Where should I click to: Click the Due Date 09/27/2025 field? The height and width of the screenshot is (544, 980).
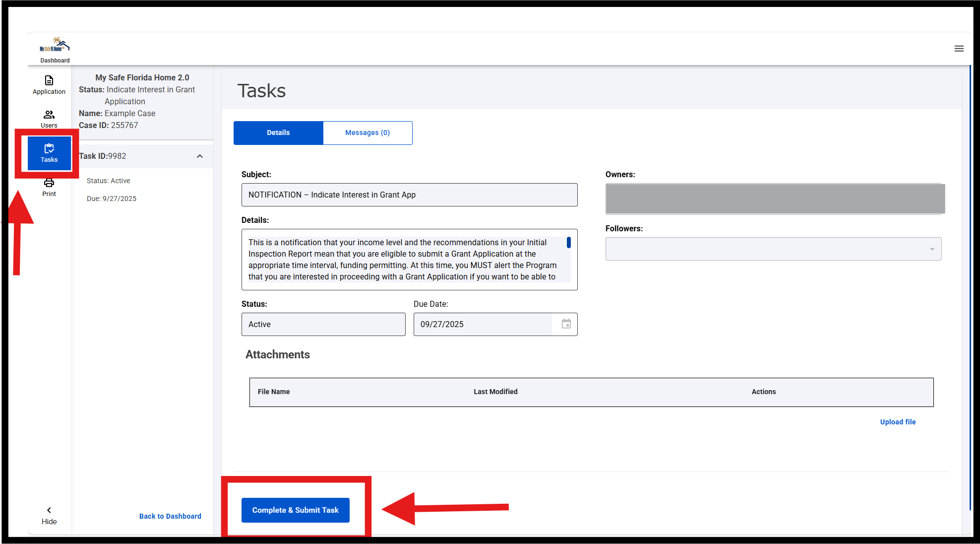pos(483,325)
